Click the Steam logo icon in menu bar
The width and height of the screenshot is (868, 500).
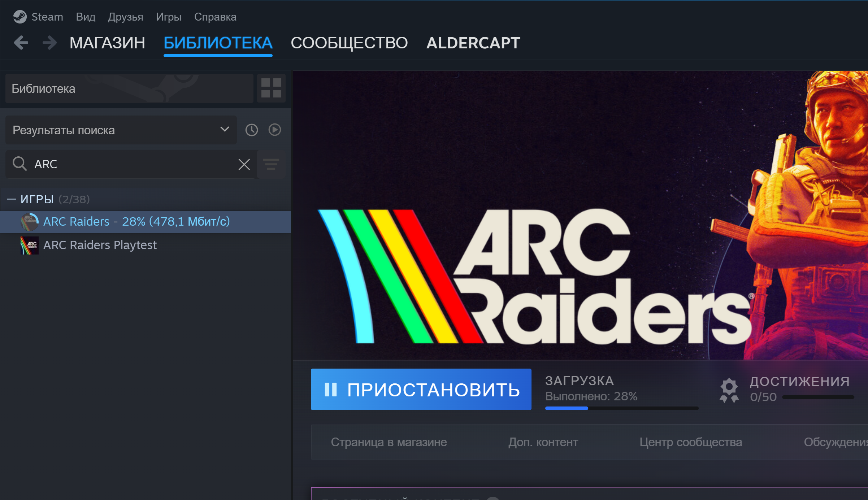(x=20, y=17)
